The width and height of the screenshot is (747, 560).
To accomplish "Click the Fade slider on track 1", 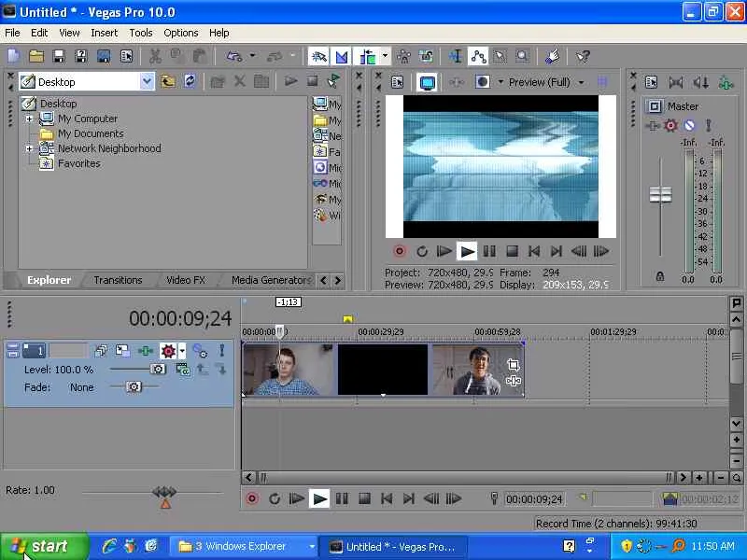I will [x=134, y=386].
